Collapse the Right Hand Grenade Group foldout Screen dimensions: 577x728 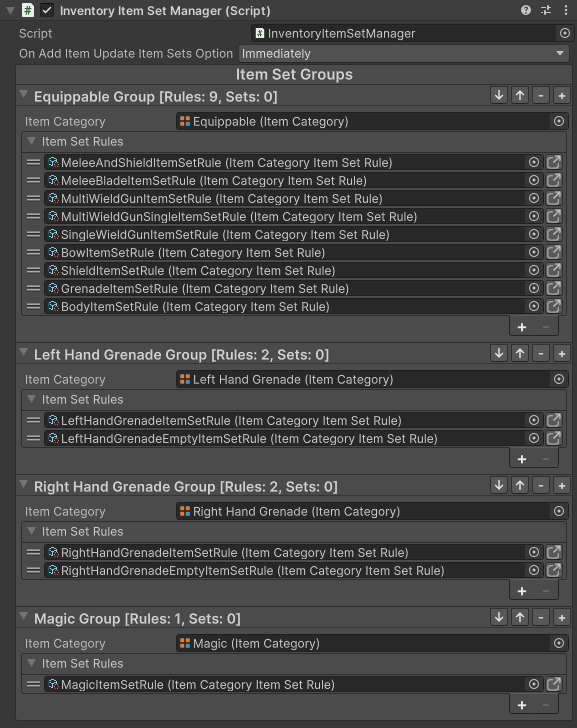click(23, 485)
